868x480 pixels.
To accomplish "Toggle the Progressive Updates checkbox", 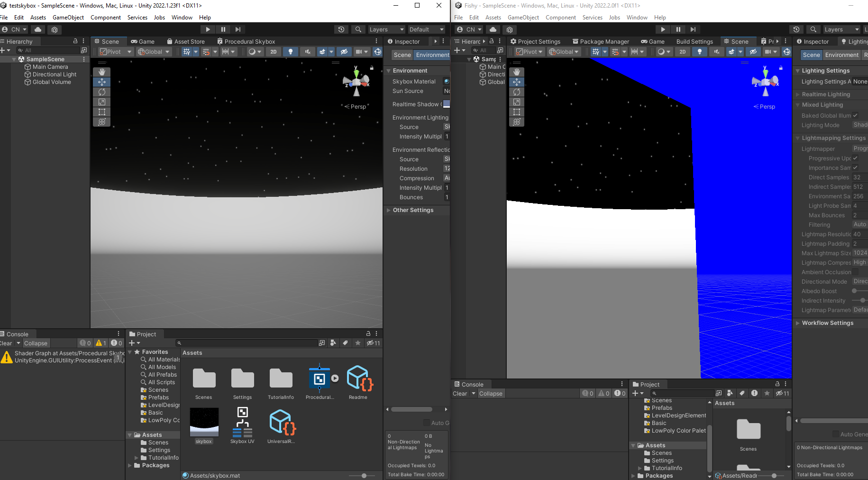I will (x=855, y=158).
